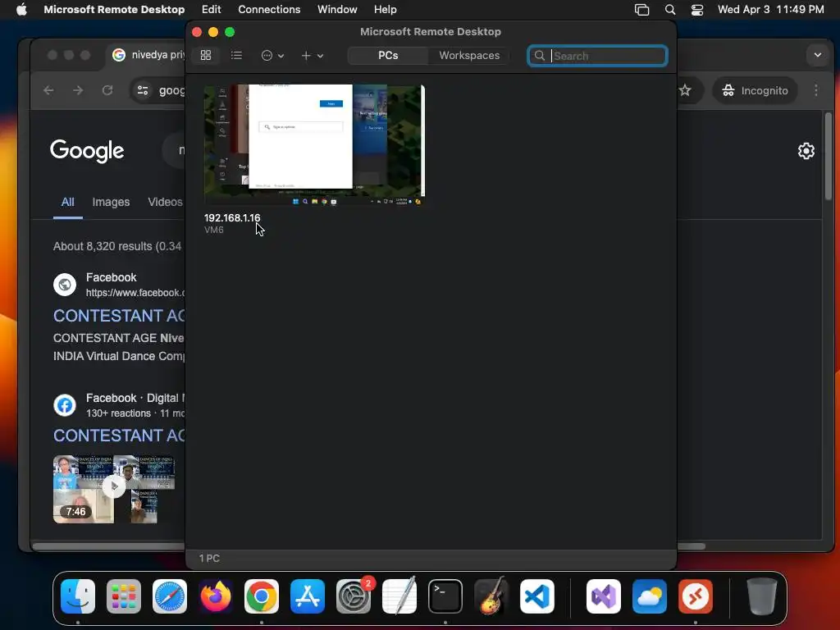Expand Chrome's tab search chevron

pyautogui.click(x=818, y=55)
